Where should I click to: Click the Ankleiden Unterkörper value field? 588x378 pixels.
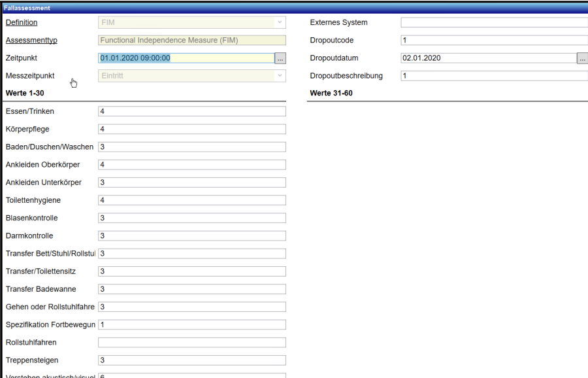(192, 182)
